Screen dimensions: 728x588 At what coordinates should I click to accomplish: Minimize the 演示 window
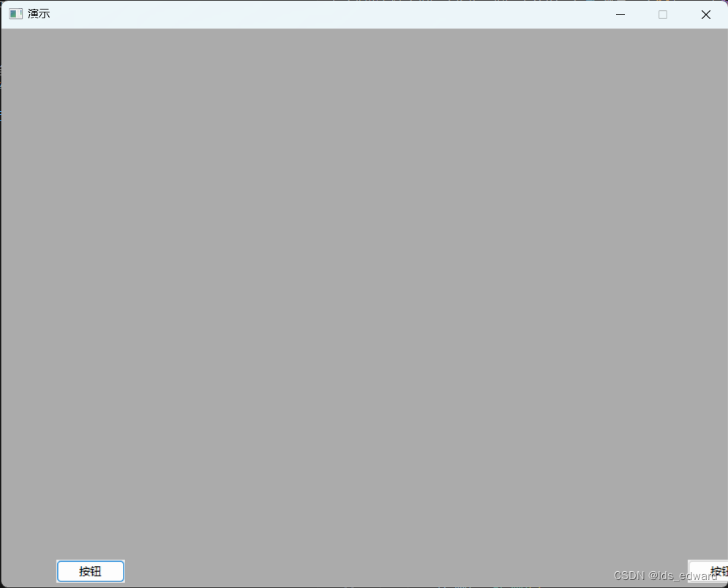click(x=620, y=15)
